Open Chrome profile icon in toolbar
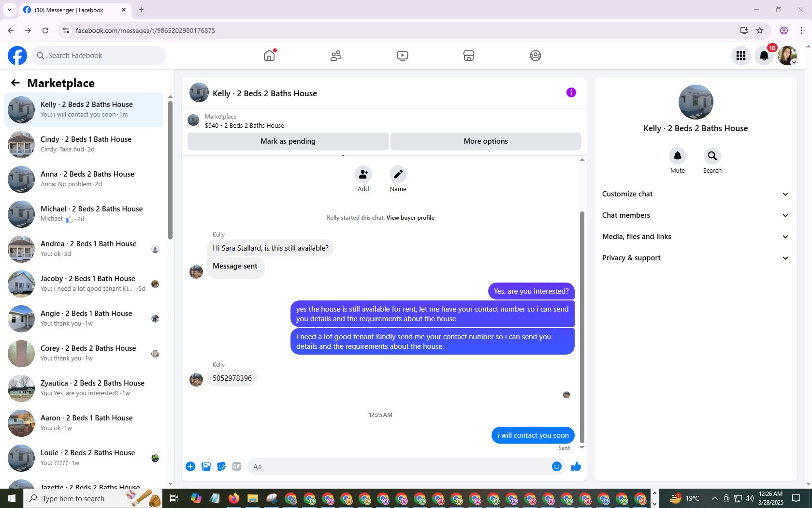This screenshot has width=812, height=508. 784,30
